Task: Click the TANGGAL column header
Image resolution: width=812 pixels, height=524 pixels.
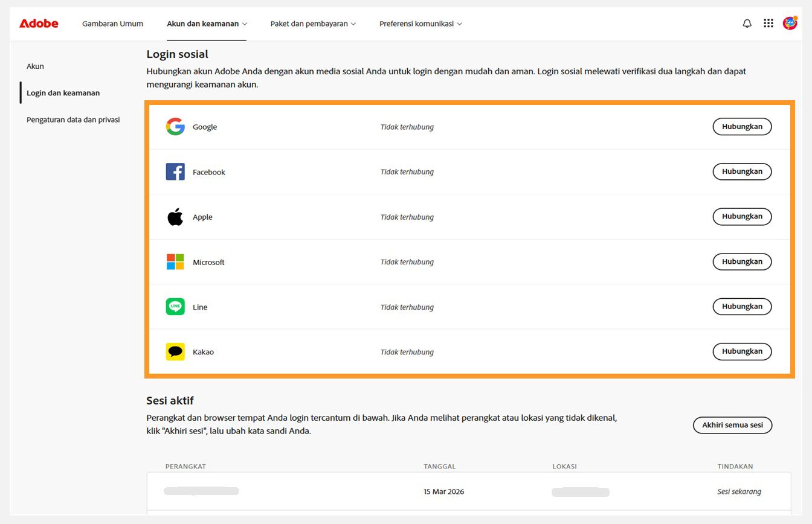Action: pos(440,466)
